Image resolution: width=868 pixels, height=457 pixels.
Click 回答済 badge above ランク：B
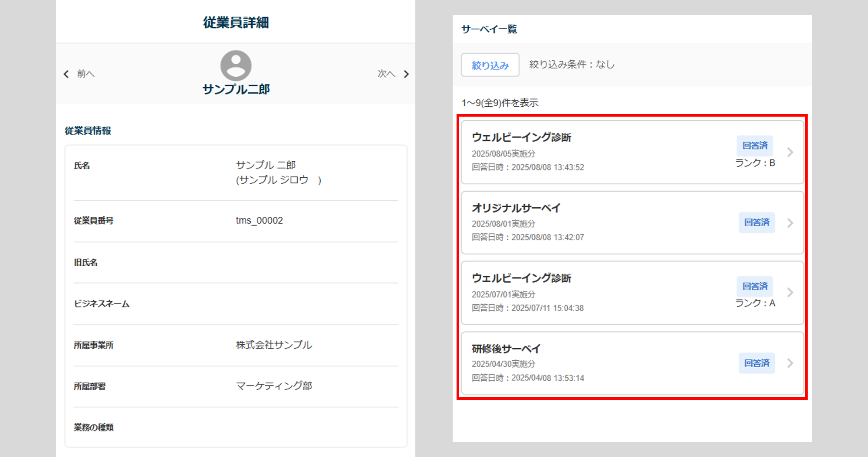(755, 146)
